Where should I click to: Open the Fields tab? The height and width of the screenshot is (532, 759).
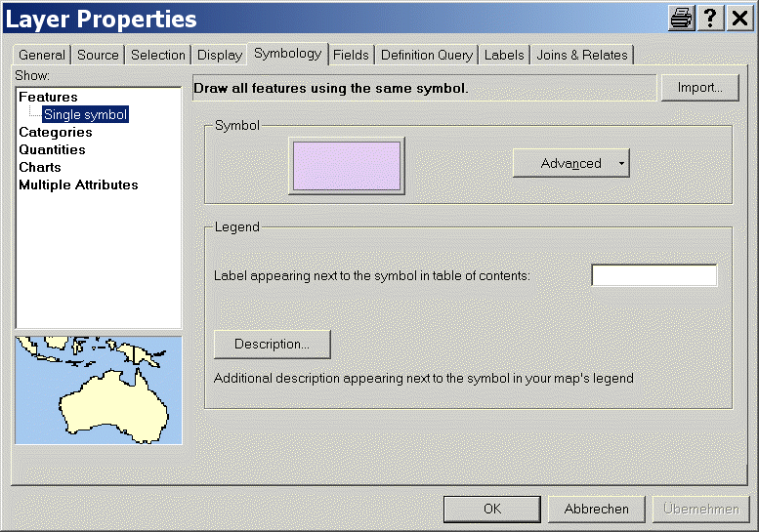[351, 55]
